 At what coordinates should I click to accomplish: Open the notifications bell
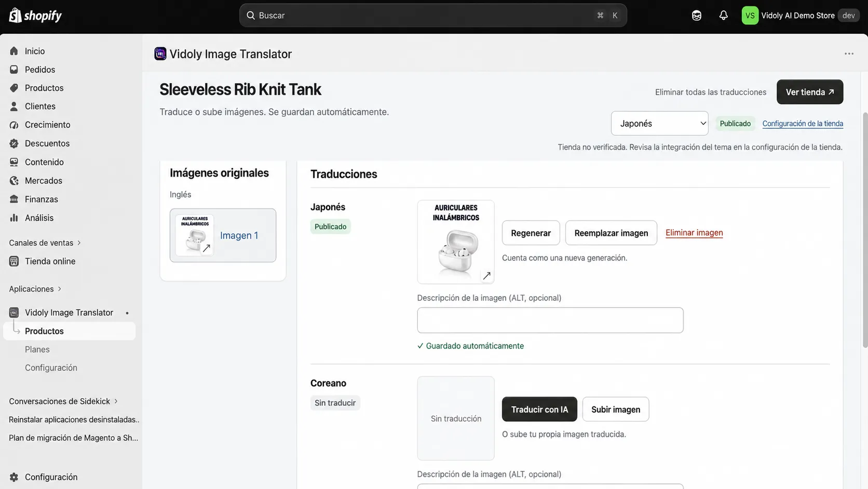tap(723, 16)
